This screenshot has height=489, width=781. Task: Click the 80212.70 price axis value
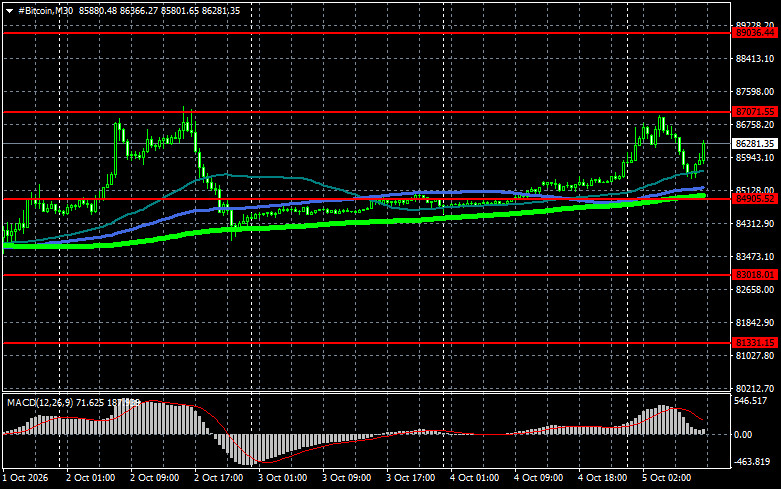click(755, 388)
